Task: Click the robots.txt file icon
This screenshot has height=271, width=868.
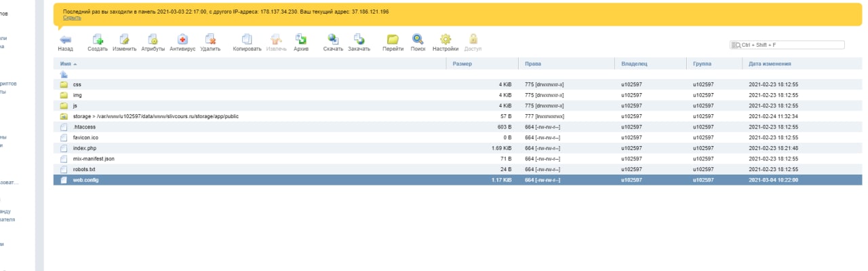Action: (64, 169)
